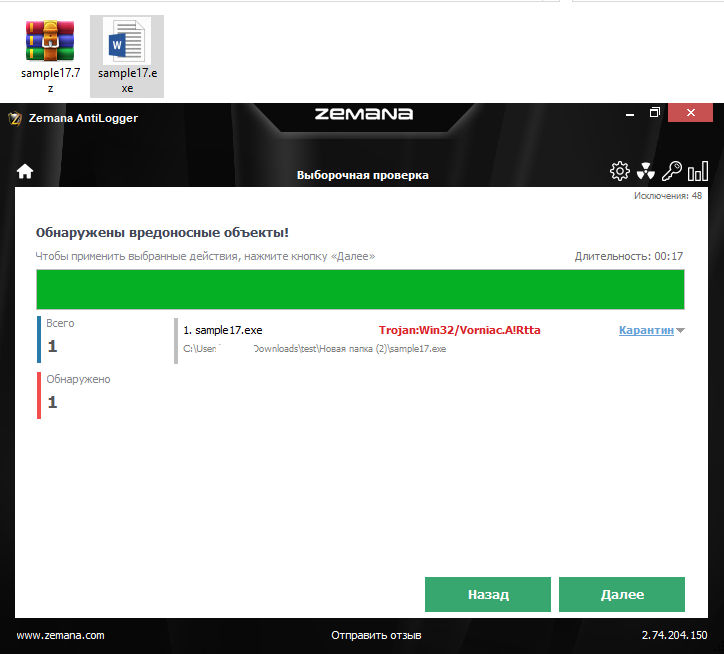The width and height of the screenshot is (724, 654).
Task: Click the detected file path text
Action: pyautogui.click(x=314, y=349)
